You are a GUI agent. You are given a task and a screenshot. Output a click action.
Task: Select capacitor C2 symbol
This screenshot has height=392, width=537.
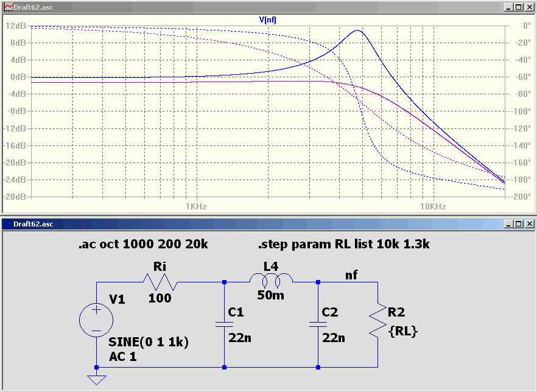[318, 324]
